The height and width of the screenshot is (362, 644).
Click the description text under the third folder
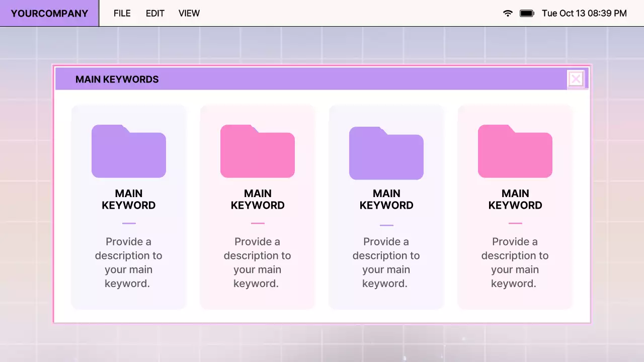click(386, 262)
